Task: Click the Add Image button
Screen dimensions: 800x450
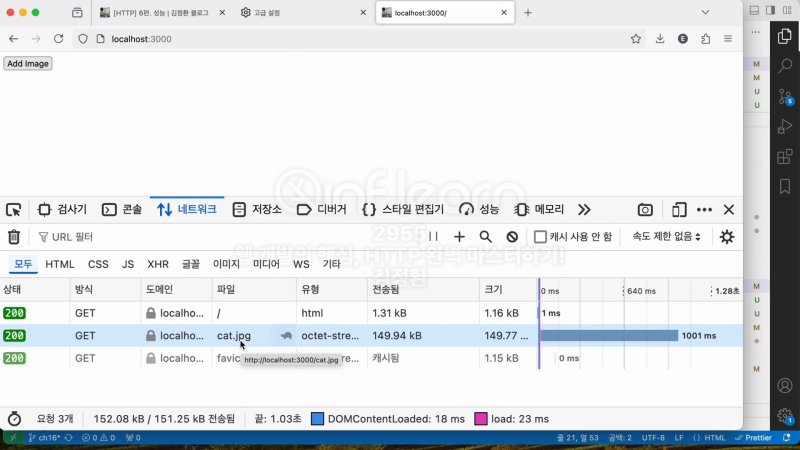Action: pos(28,63)
